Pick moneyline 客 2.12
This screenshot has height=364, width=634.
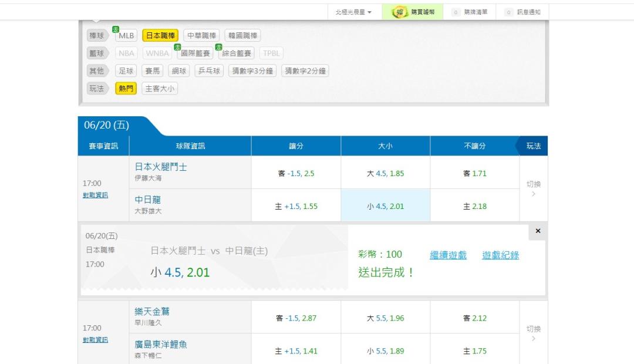click(x=475, y=318)
